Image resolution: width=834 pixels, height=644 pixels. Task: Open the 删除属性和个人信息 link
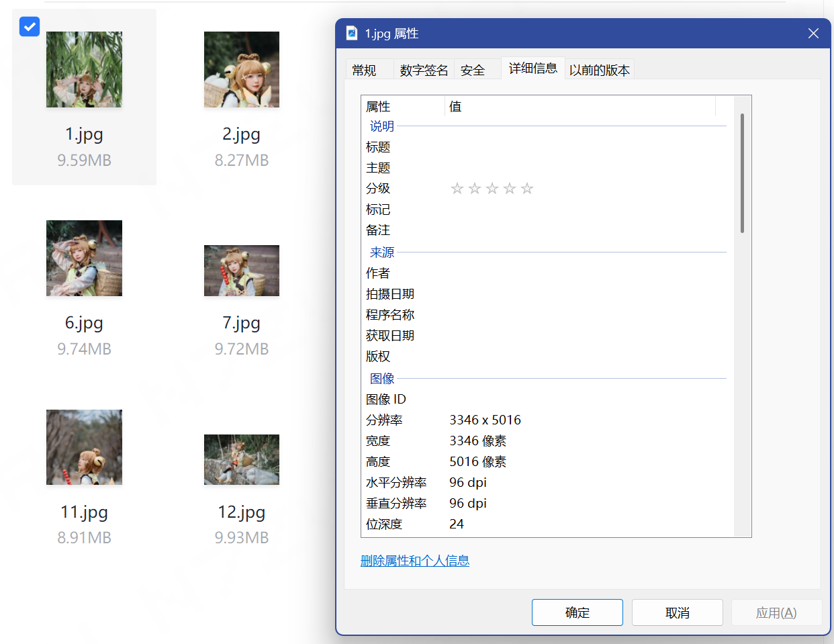[416, 561]
